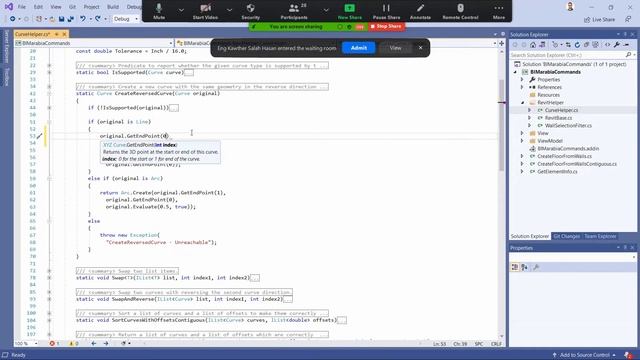This screenshot has width=640, height=360.
Task: Select GetElementInfo.cs file
Action: tap(557, 171)
